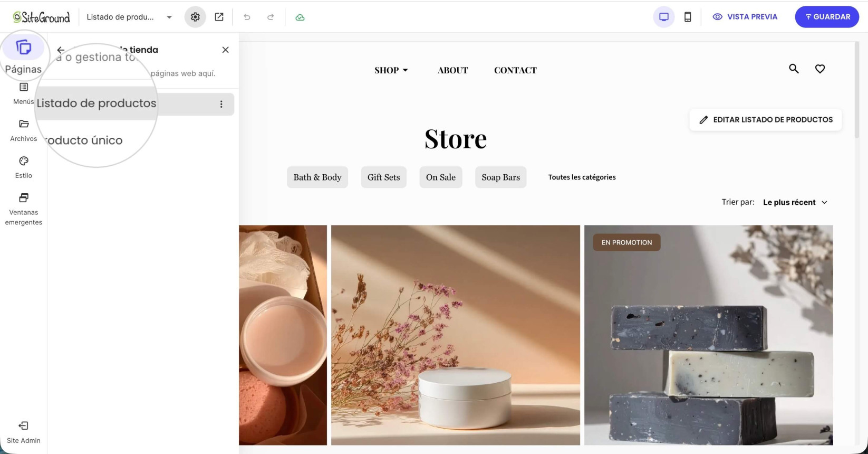Screen dimensions: 868x454
Task: Open the wishlist heart icon
Action: [820, 69]
